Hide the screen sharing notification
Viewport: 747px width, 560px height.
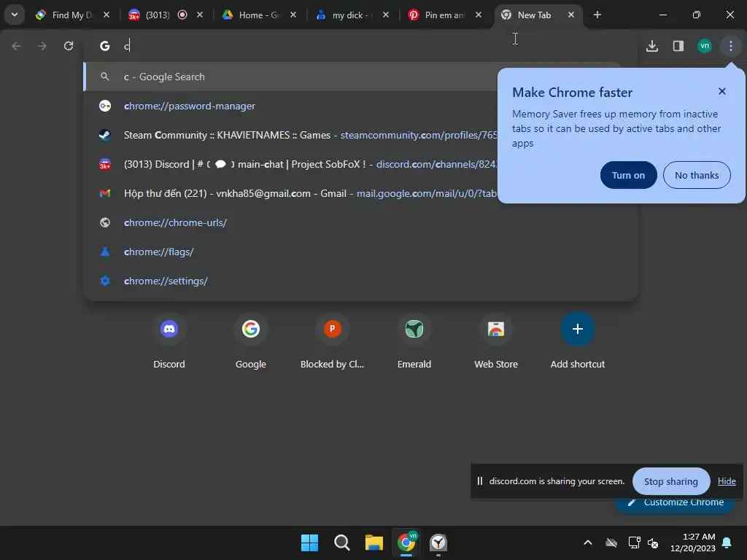(727, 481)
